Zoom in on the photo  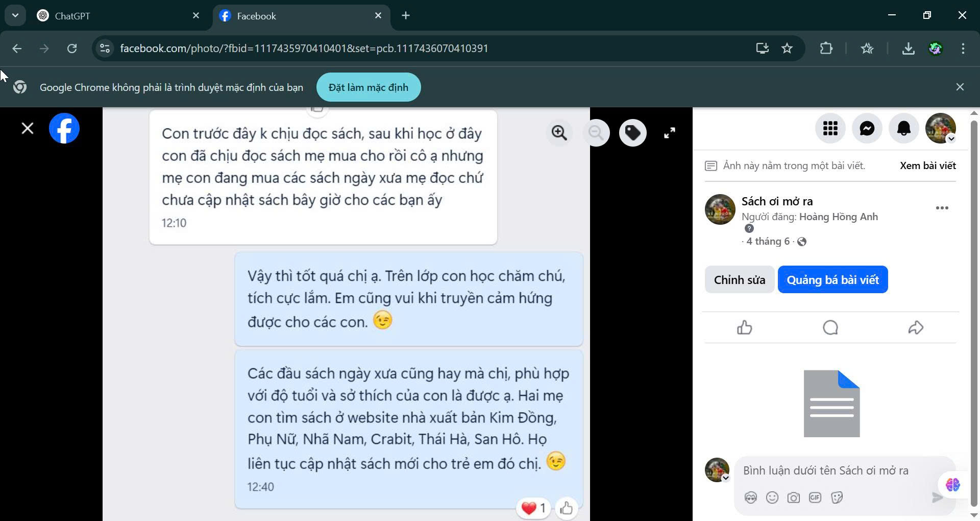[559, 133]
